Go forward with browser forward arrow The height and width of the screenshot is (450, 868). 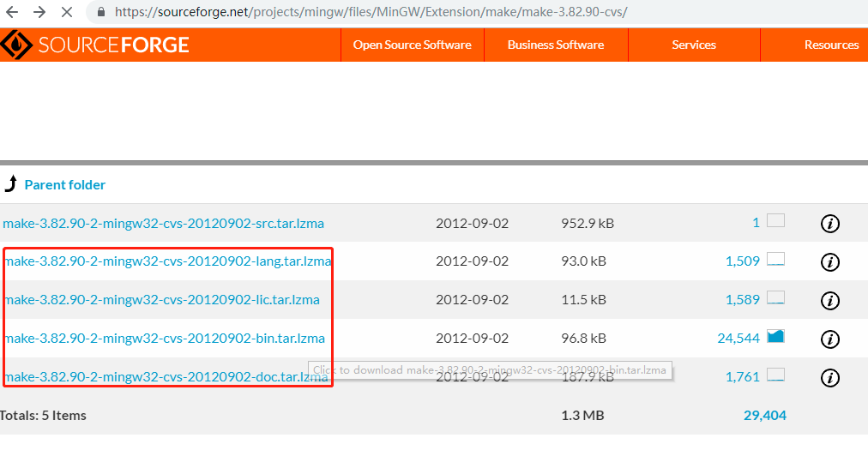pos(39,12)
